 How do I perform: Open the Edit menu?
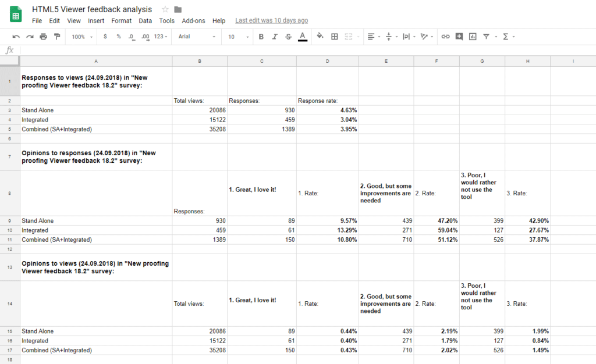click(x=54, y=21)
